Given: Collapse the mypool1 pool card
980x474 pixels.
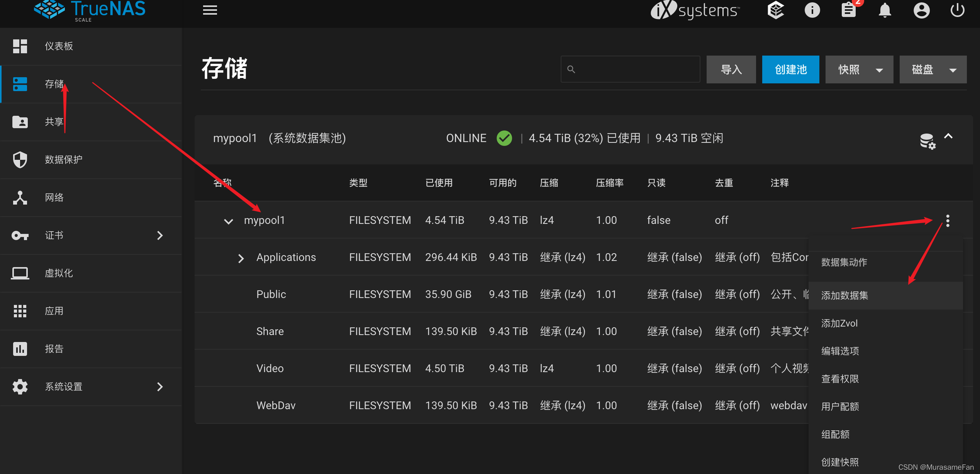Looking at the screenshot, I should click(x=948, y=136).
